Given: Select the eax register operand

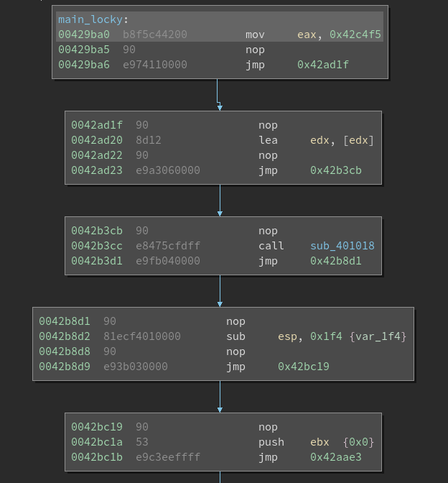Looking at the screenshot, I should (307, 34).
